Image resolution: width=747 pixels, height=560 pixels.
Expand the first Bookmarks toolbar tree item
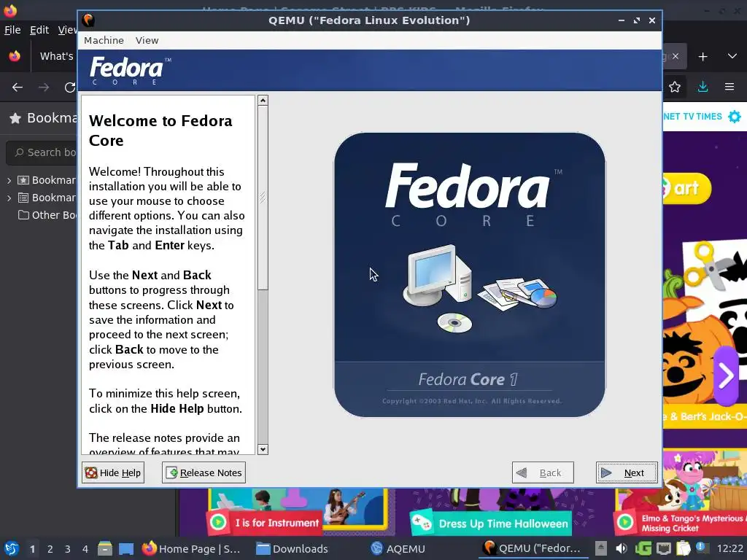coord(9,181)
